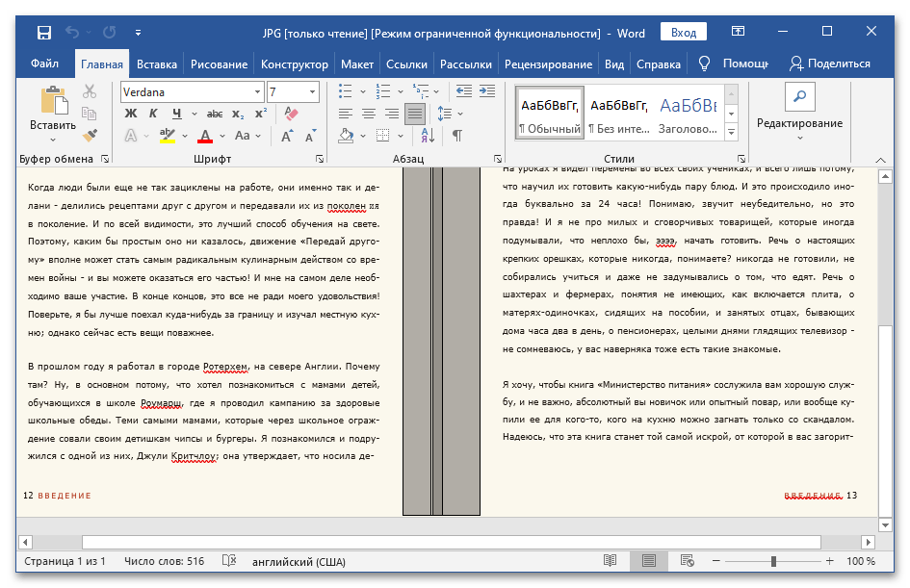Image resolution: width=910 pixels, height=588 pixels.
Task: Open the font size dropdown arrow
Action: point(312,91)
